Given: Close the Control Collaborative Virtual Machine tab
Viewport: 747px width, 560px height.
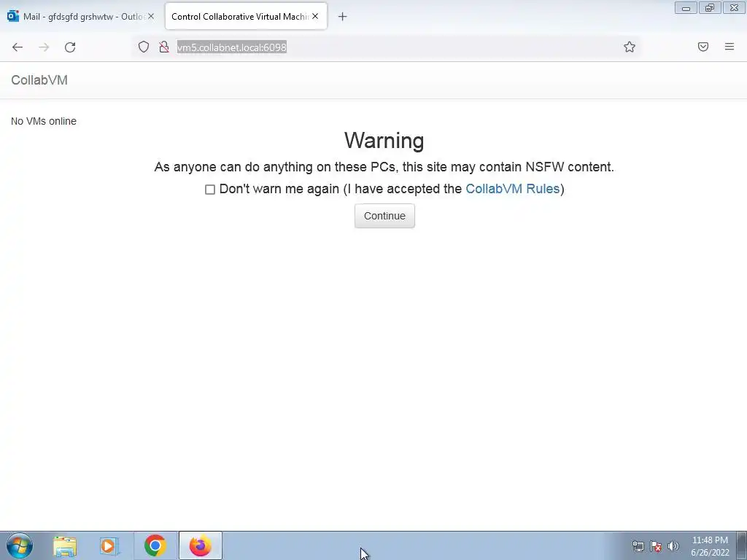Looking at the screenshot, I should (x=315, y=16).
